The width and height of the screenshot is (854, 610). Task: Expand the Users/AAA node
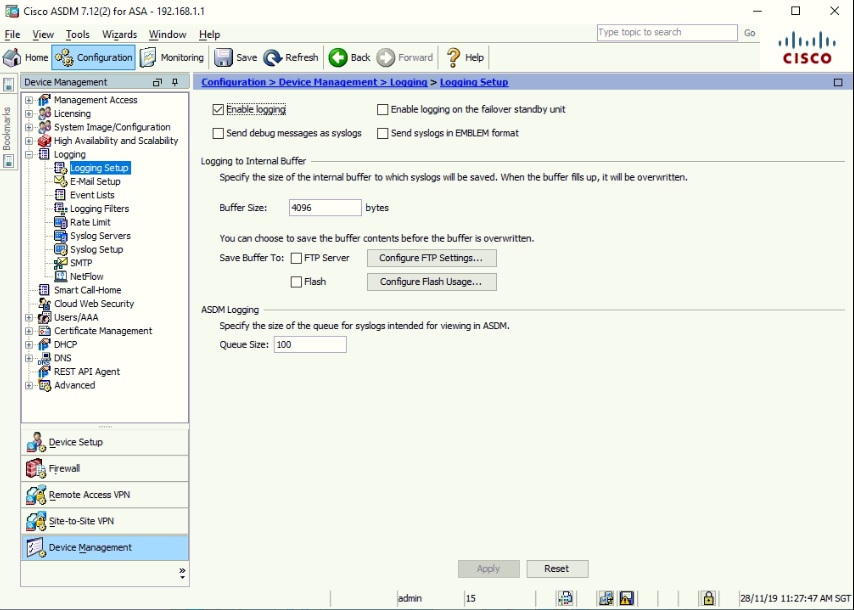29,318
